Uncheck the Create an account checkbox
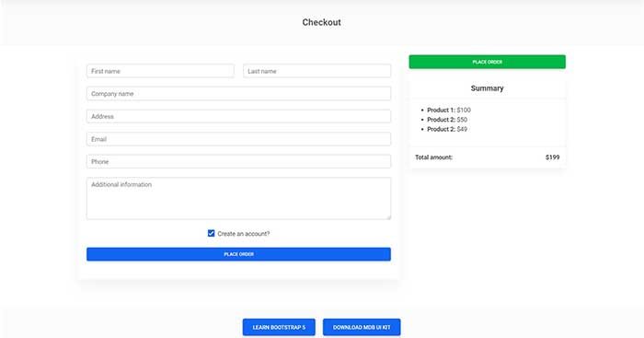This screenshot has width=644, height=338. tap(211, 233)
